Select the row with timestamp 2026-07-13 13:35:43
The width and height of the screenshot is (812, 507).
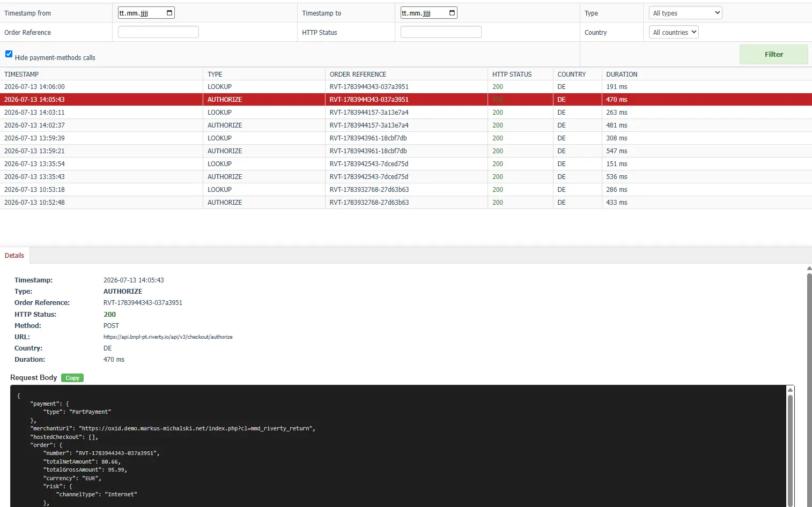(406, 177)
